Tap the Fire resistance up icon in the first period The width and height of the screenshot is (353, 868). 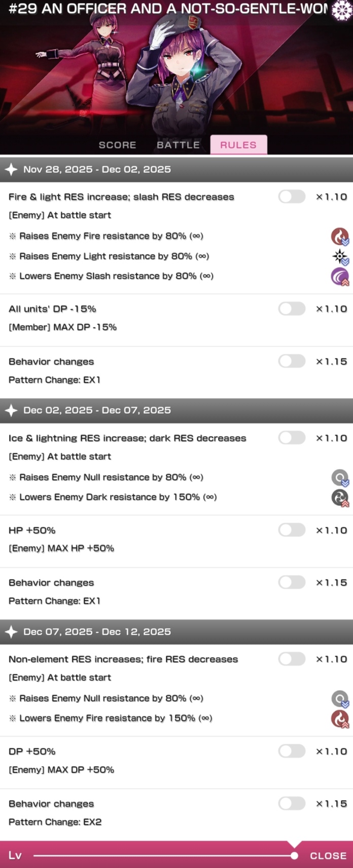tap(340, 236)
